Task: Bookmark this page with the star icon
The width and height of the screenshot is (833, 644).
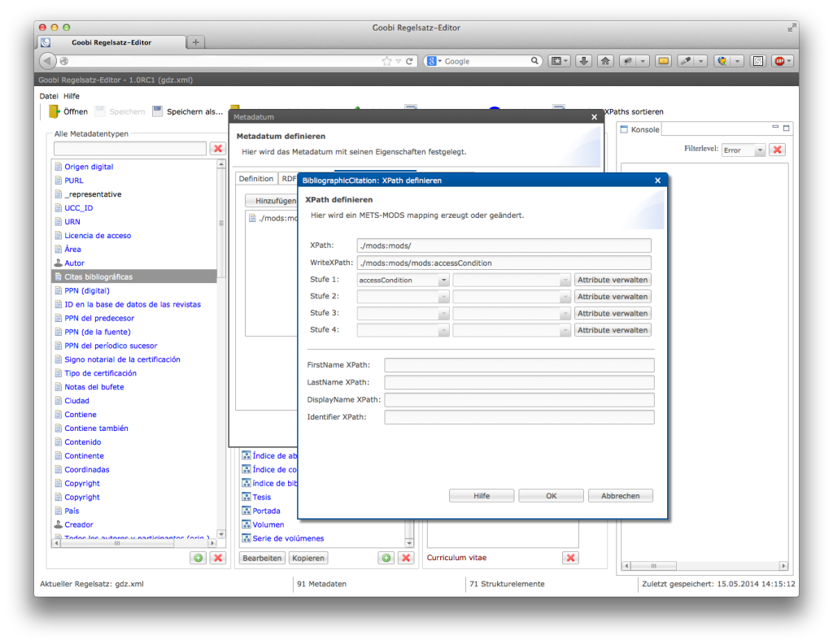Action: [386, 61]
